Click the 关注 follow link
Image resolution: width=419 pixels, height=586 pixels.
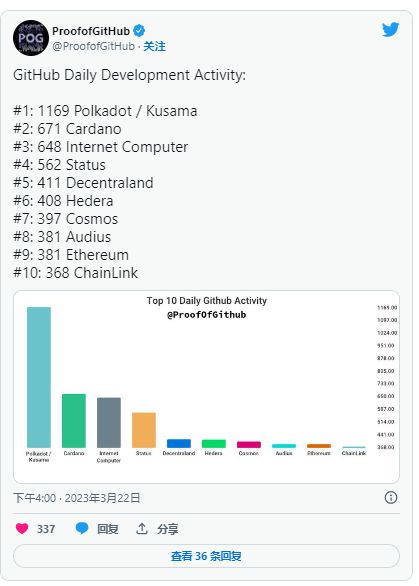click(x=154, y=46)
